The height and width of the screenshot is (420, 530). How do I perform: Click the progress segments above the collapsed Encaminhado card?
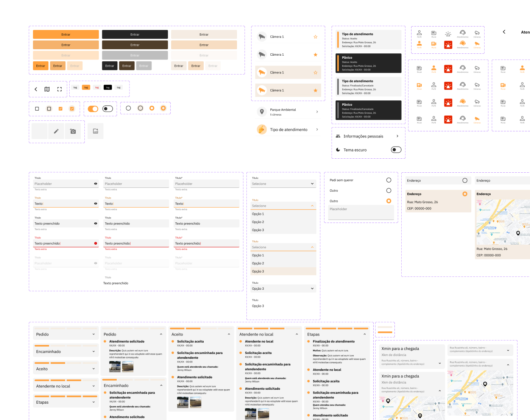(65, 346)
